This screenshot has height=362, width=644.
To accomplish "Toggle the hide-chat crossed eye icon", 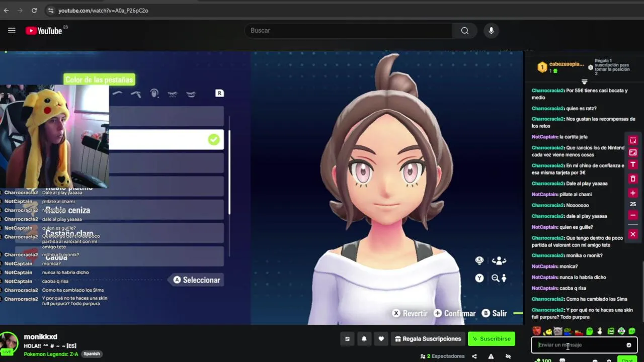I will (508, 356).
